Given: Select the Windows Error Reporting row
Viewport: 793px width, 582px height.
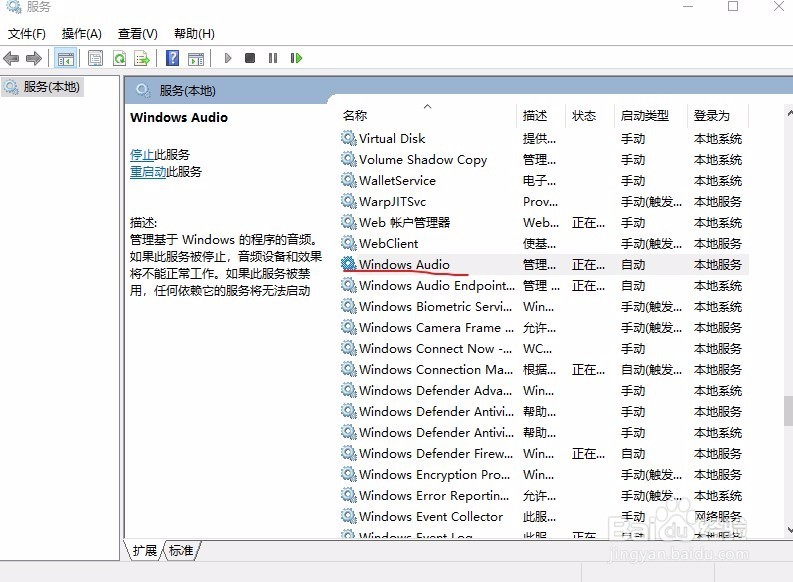Looking at the screenshot, I should [544, 496].
